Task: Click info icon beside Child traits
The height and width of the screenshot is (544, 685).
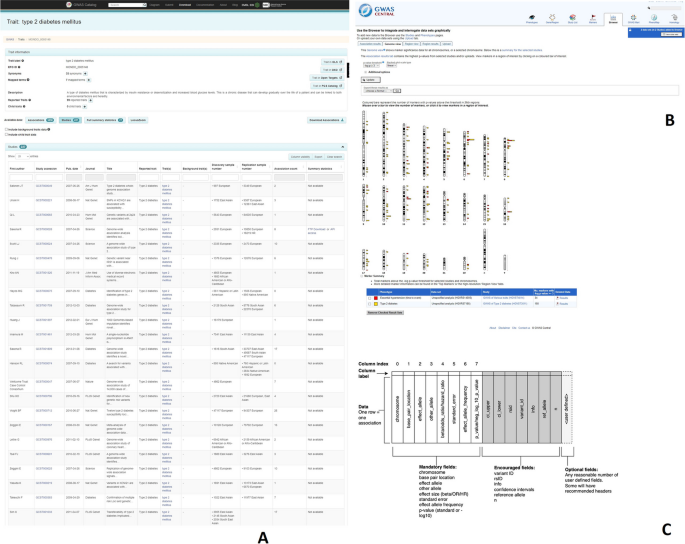Action: pyautogui.click(x=24, y=106)
